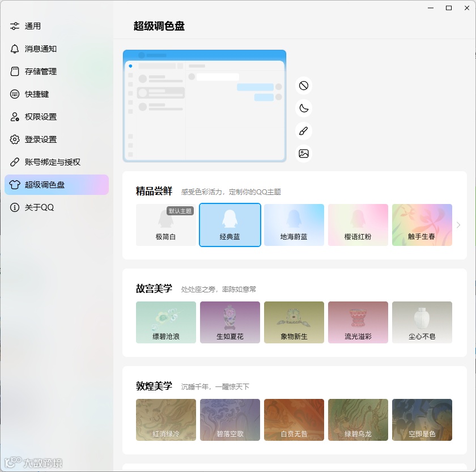Click the info icon for 关于QQ
Screen dimensions: 476x472
click(15, 207)
